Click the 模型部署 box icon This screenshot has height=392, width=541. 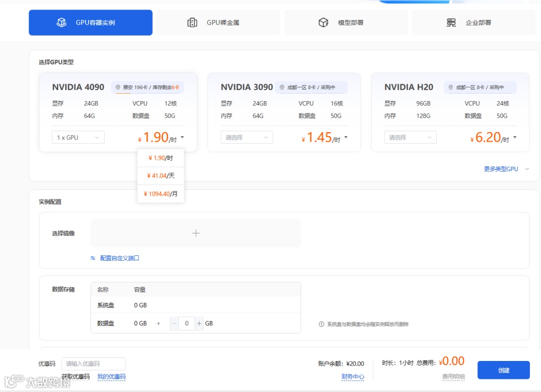[323, 23]
